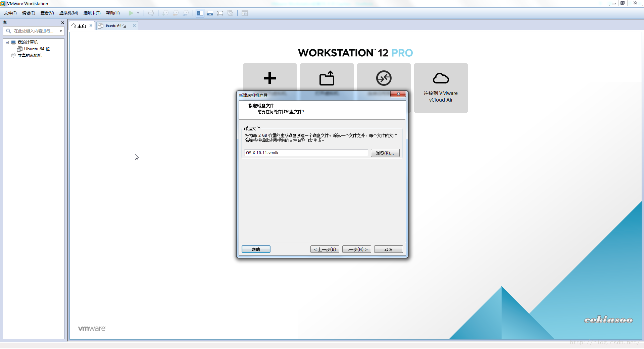This screenshot has height=349, width=644.
Task: Click the revert to snapshot toolbar icon
Action: (x=176, y=13)
